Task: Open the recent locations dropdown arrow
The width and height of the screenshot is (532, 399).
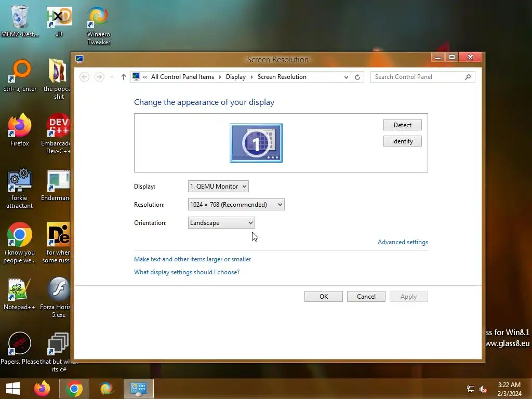Action: tap(112, 77)
